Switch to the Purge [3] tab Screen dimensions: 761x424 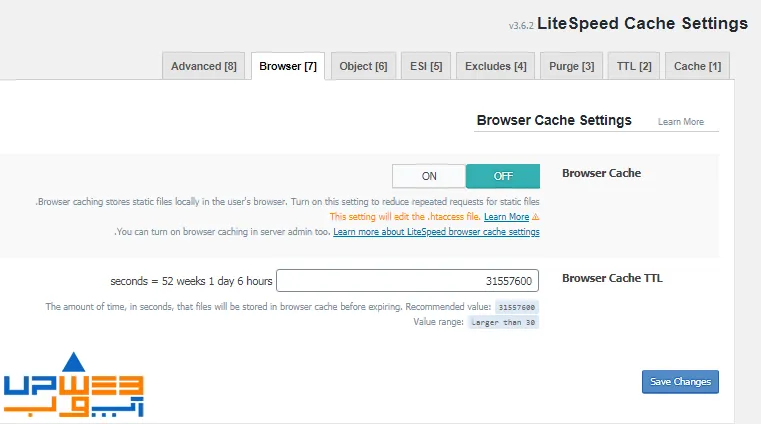coord(571,66)
